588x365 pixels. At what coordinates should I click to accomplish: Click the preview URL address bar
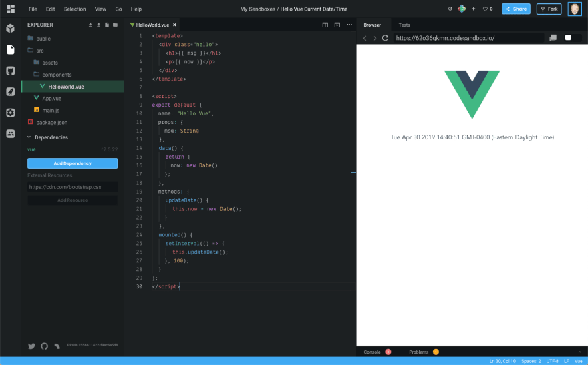coord(468,38)
